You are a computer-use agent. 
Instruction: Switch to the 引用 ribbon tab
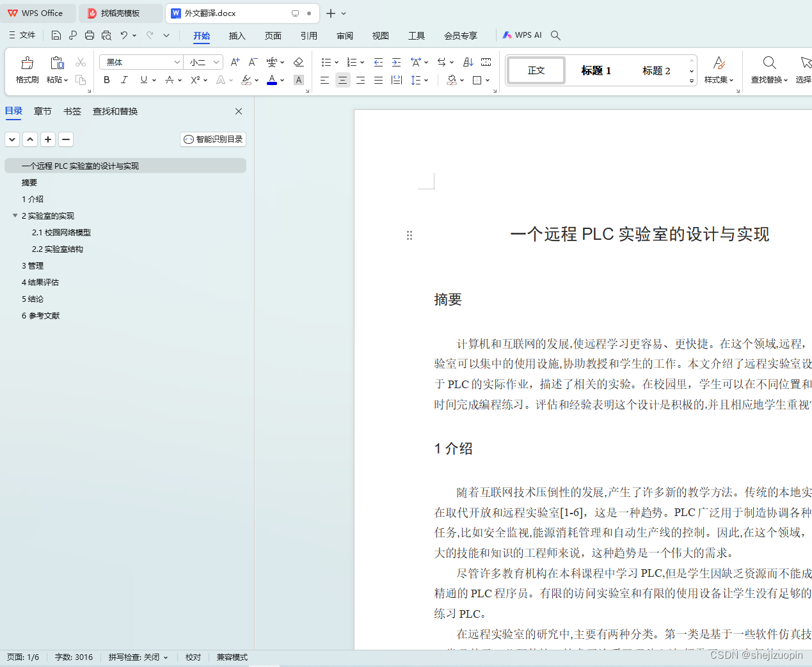pyautogui.click(x=309, y=36)
